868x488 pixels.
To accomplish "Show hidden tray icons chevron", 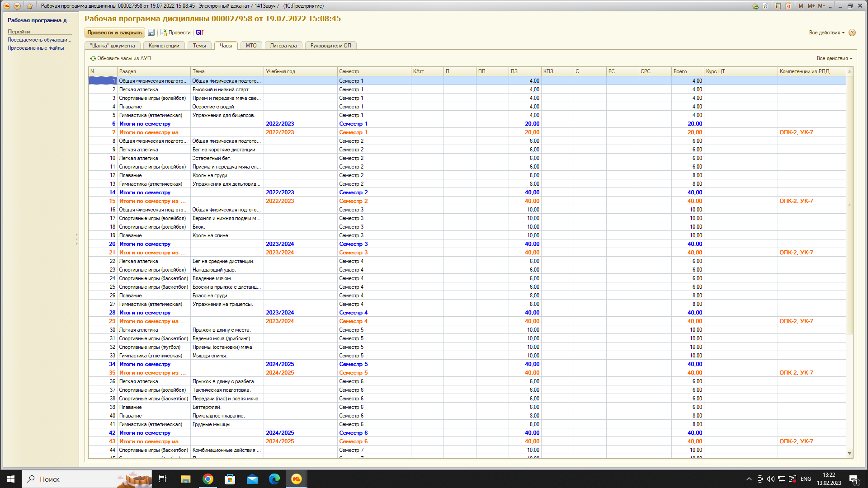I will click(749, 479).
